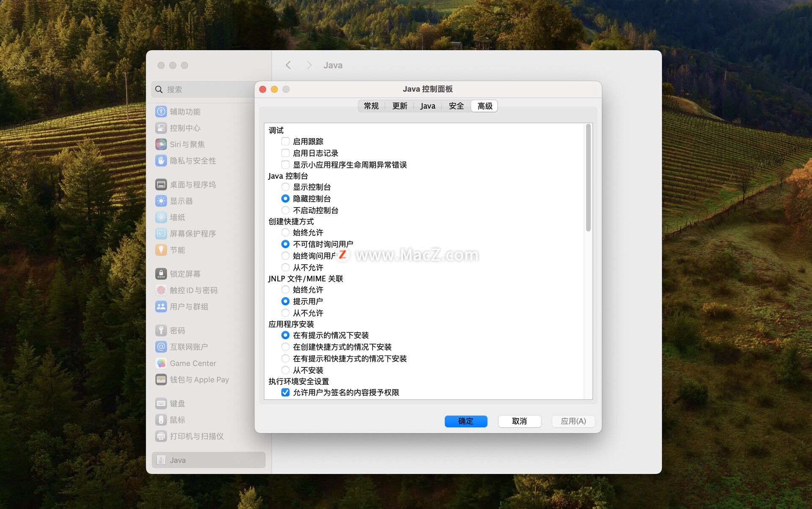
Task: Open the 打印机与扫描仪 printer icon
Action: [161, 436]
